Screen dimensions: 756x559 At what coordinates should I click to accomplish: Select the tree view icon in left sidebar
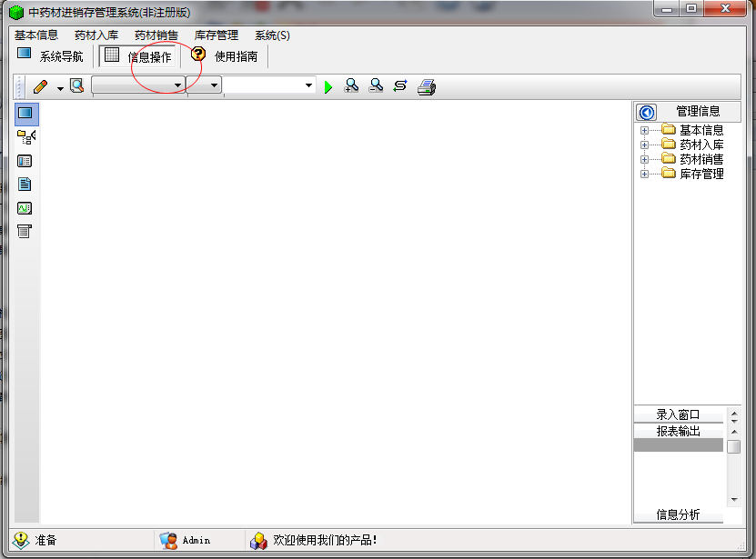[26, 137]
